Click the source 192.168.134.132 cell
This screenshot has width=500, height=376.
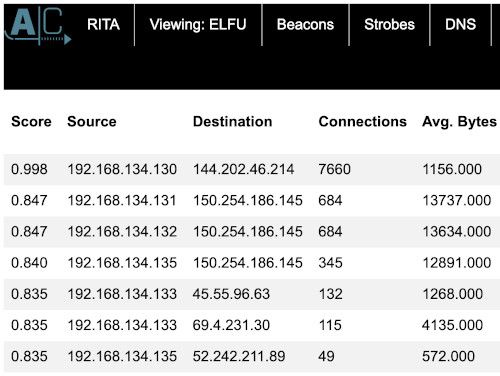coord(122,232)
